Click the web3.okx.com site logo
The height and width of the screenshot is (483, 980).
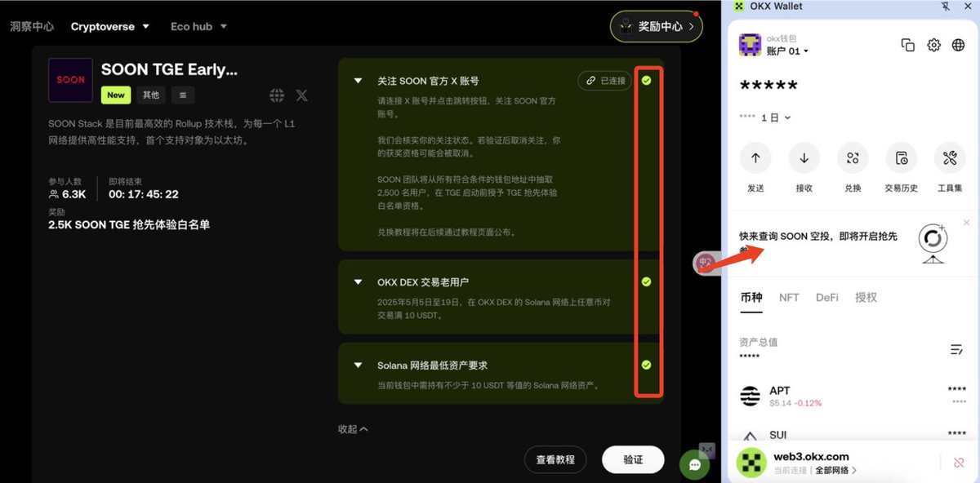coord(750,463)
